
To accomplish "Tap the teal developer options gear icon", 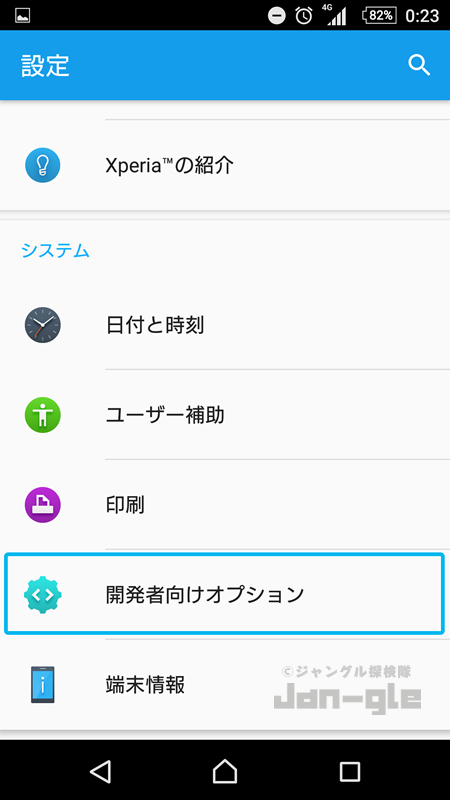I will pyautogui.click(x=43, y=594).
